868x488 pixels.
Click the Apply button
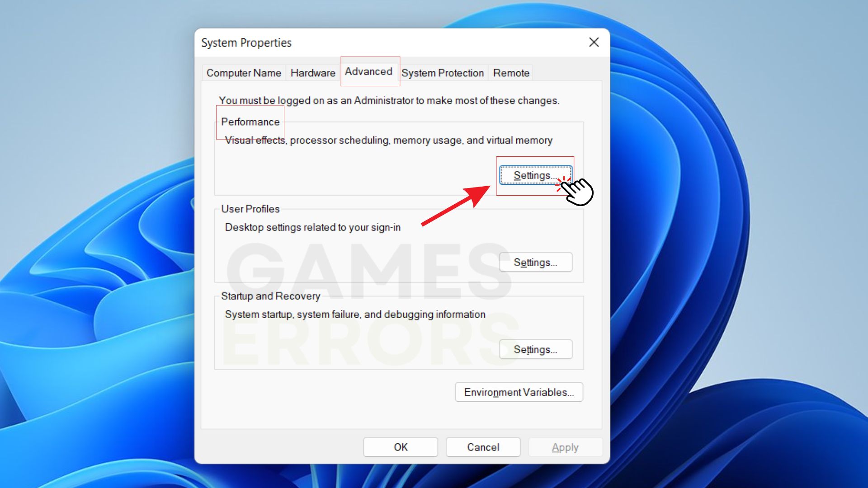tap(565, 447)
